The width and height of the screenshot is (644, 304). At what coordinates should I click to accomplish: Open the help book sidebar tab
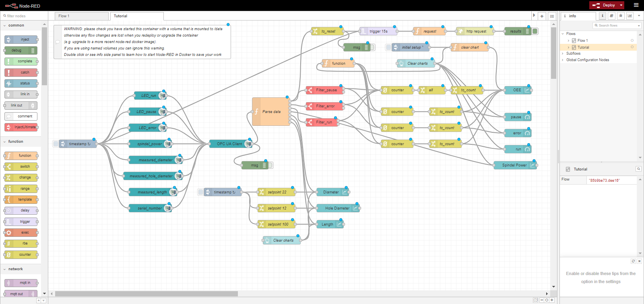611,16
